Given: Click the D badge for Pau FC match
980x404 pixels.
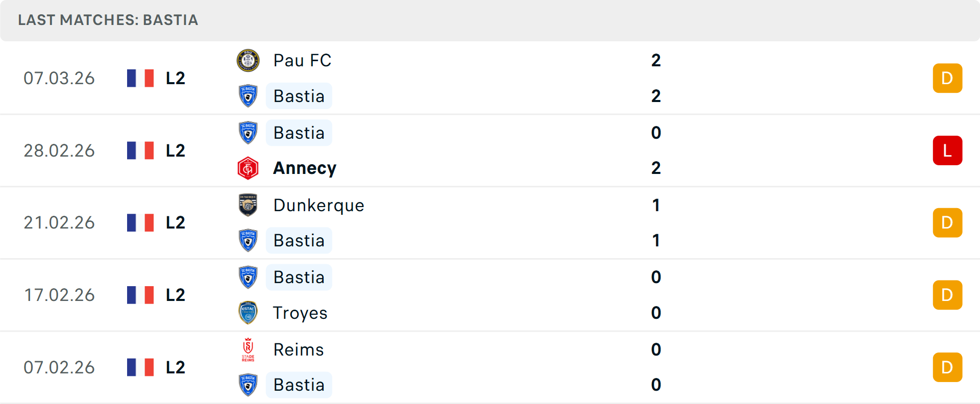Looking at the screenshot, I should (947, 78).
